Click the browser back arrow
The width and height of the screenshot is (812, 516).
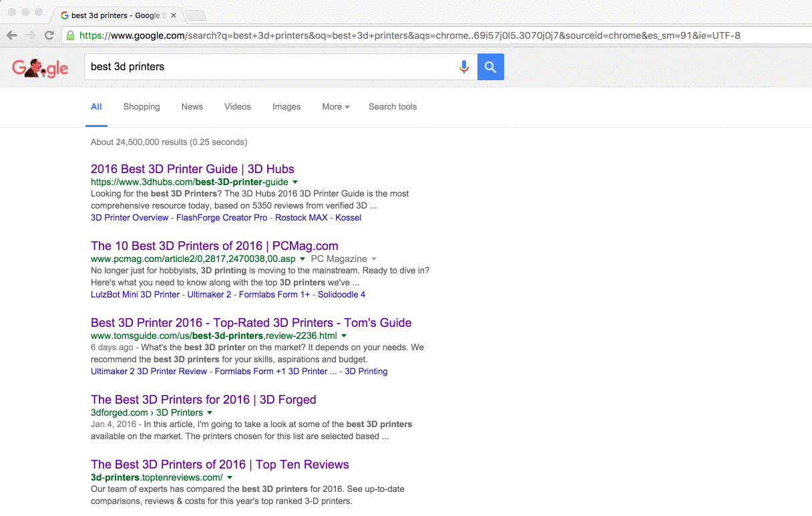(x=11, y=35)
